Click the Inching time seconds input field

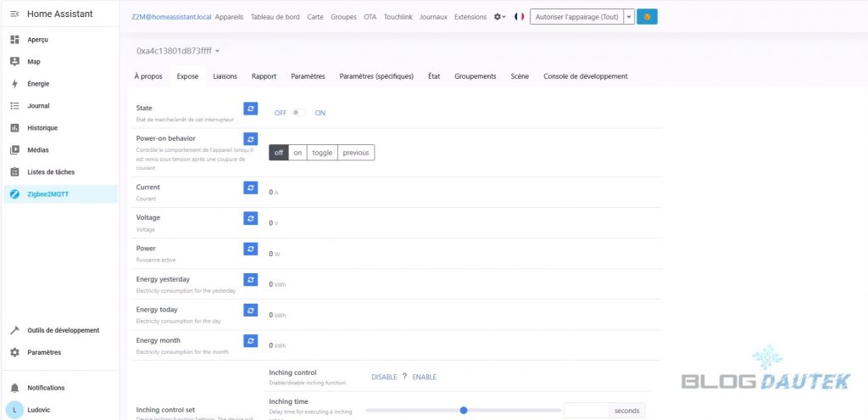coord(587,411)
